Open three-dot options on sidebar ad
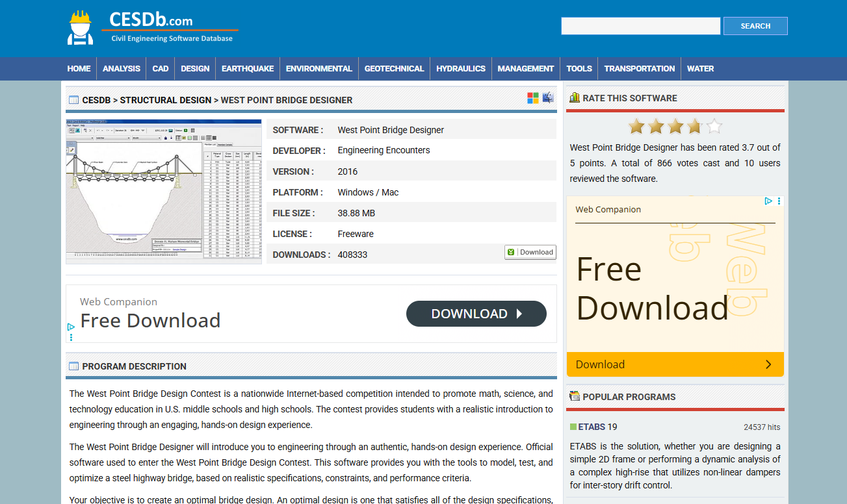Screen dimensions: 847x504 (779, 201)
